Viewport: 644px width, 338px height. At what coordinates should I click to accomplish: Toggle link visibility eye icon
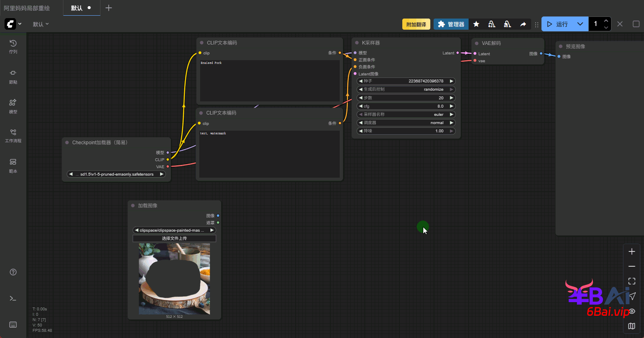(x=632, y=311)
